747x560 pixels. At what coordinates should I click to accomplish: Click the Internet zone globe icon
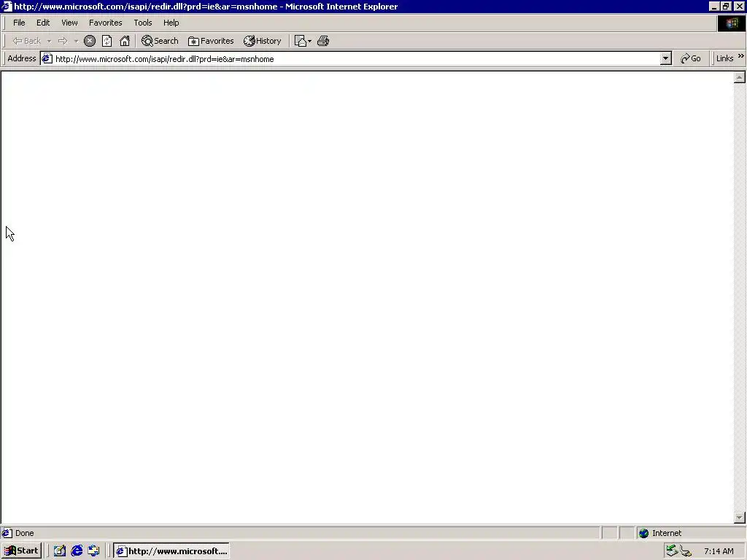[x=643, y=533]
